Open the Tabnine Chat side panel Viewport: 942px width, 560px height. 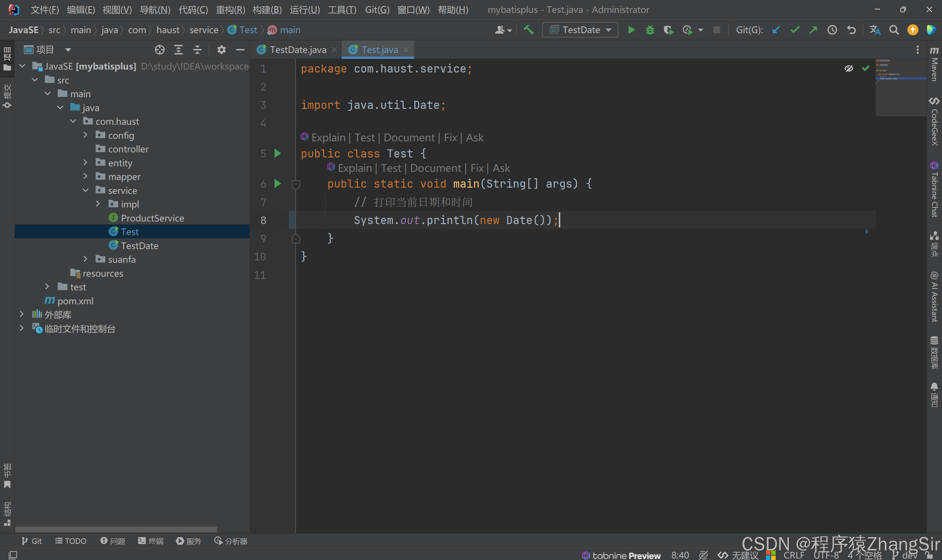934,189
